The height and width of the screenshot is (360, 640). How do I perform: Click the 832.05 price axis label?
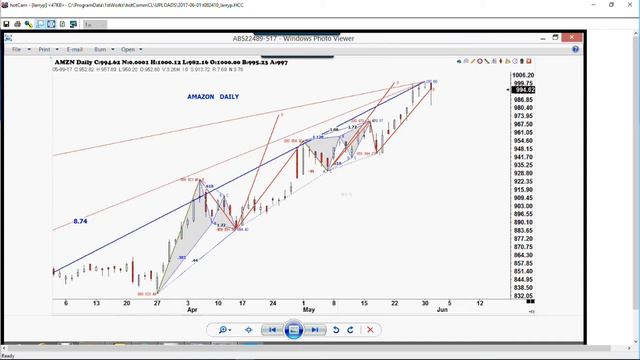pyautogui.click(x=523, y=296)
